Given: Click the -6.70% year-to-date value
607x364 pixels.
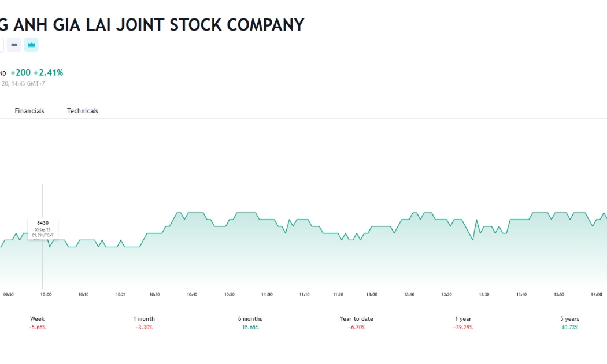Looking at the screenshot, I should point(357,327).
